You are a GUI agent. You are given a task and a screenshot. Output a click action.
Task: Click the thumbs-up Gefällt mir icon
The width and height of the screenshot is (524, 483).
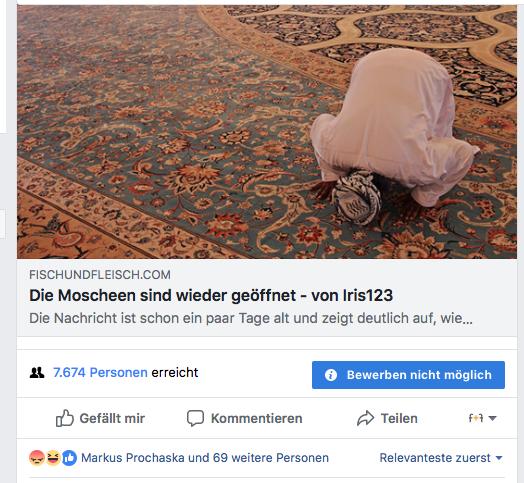click(x=64, y=418)
